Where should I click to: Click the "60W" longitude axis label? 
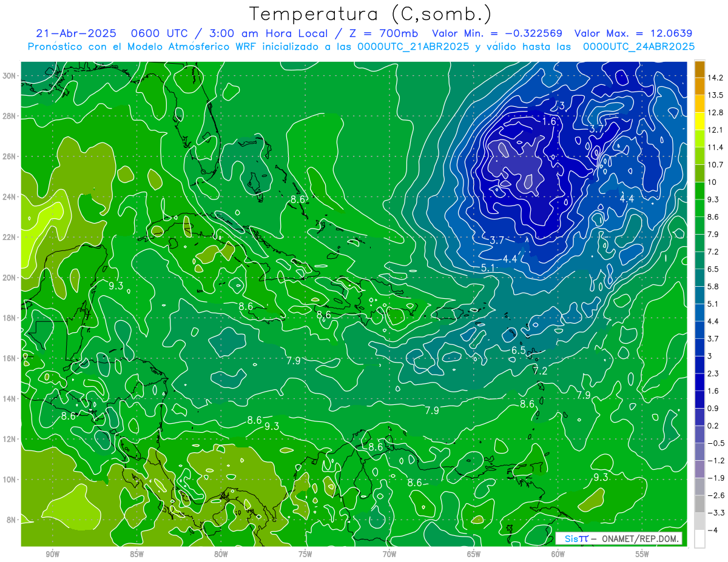[x=558, y=554]
